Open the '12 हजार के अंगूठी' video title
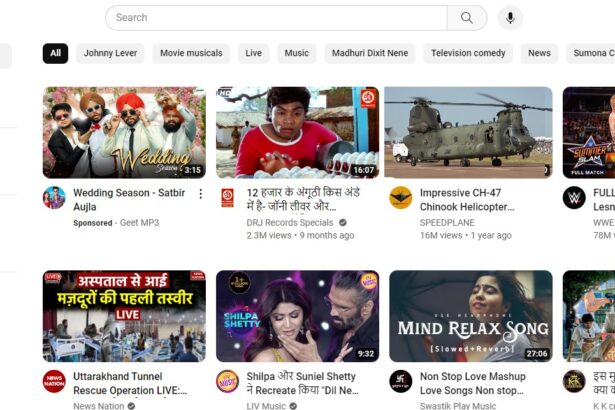 [303, 199]
